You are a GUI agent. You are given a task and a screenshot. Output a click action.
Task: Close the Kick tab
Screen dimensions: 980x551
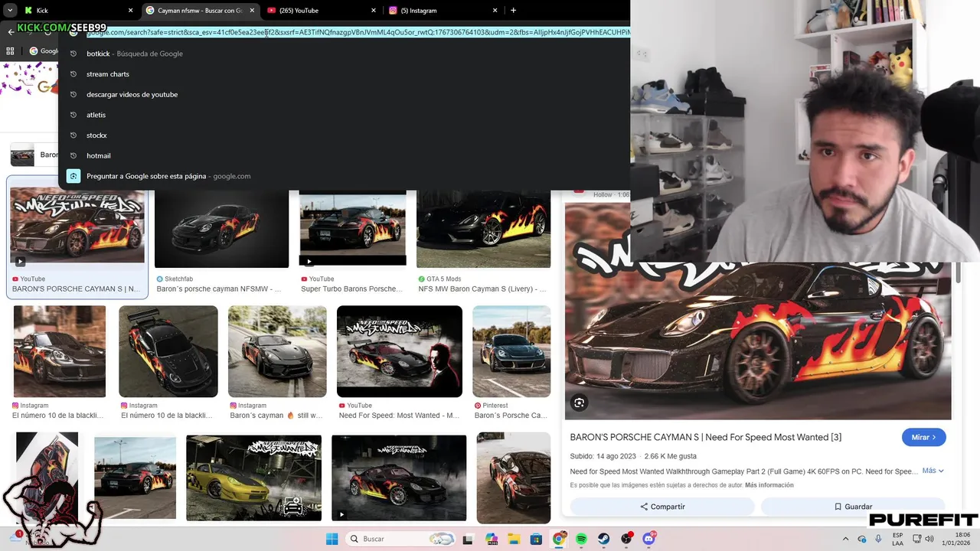pyautogui.click(x=130, y=11)
